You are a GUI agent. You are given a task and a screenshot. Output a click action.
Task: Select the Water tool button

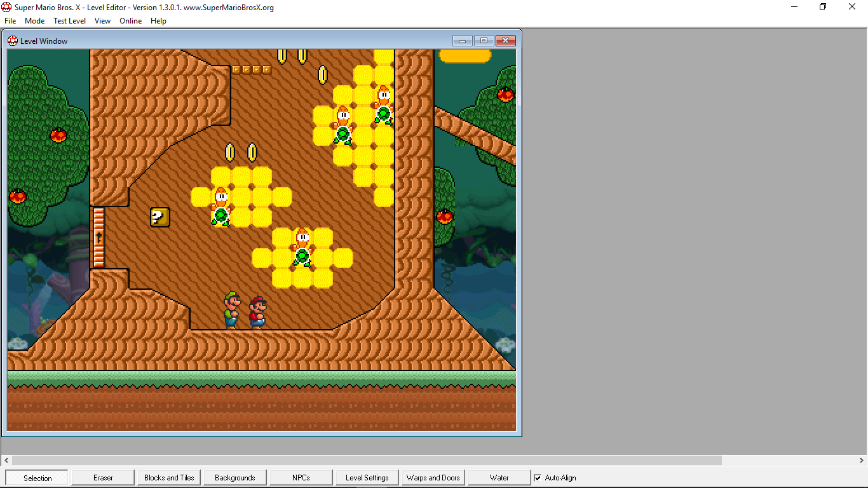499,478
